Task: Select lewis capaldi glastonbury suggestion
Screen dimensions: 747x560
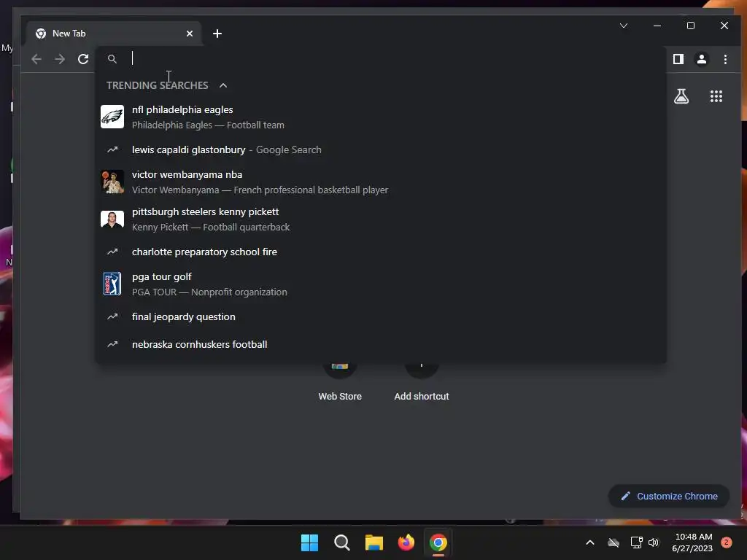Action: [381, 149]
